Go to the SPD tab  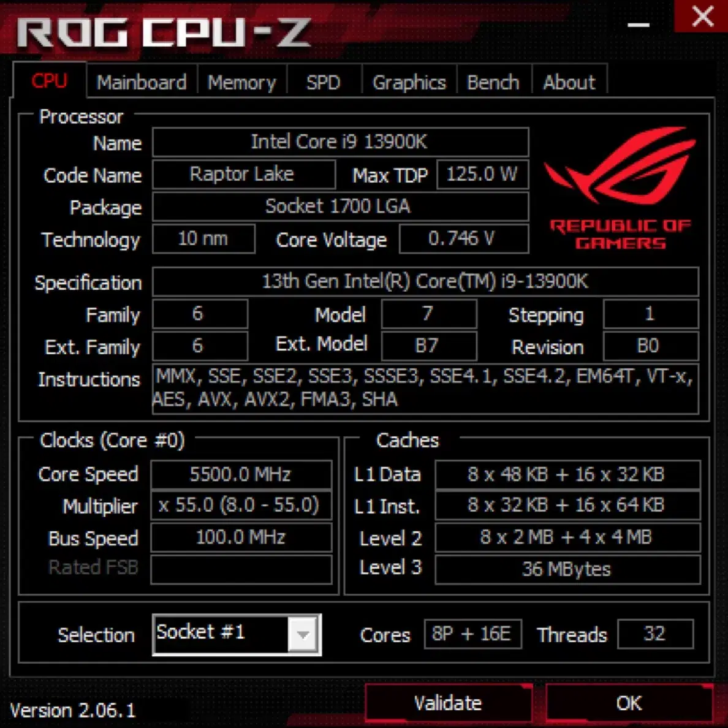click(x=324, y=82)
